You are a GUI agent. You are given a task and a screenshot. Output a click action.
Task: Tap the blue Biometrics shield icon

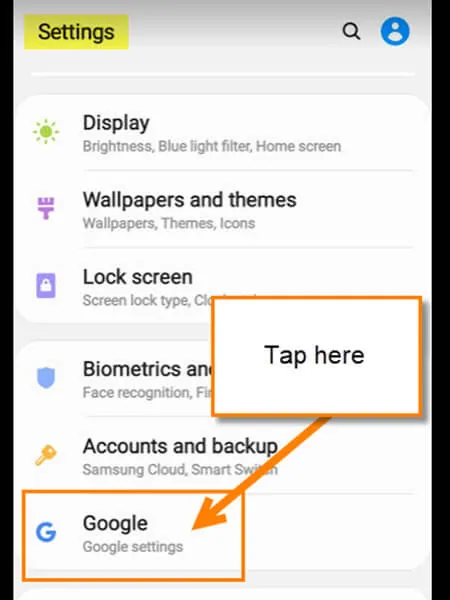(x=46, y=378)
